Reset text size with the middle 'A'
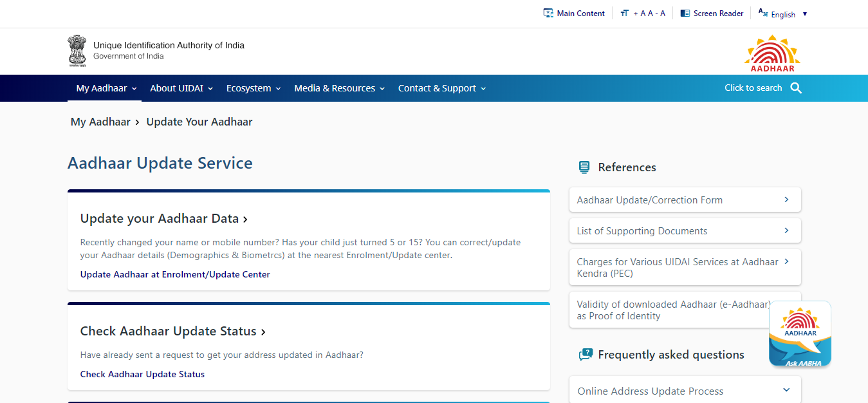Screen dimensions: 868x403 [x=650, y=14]
